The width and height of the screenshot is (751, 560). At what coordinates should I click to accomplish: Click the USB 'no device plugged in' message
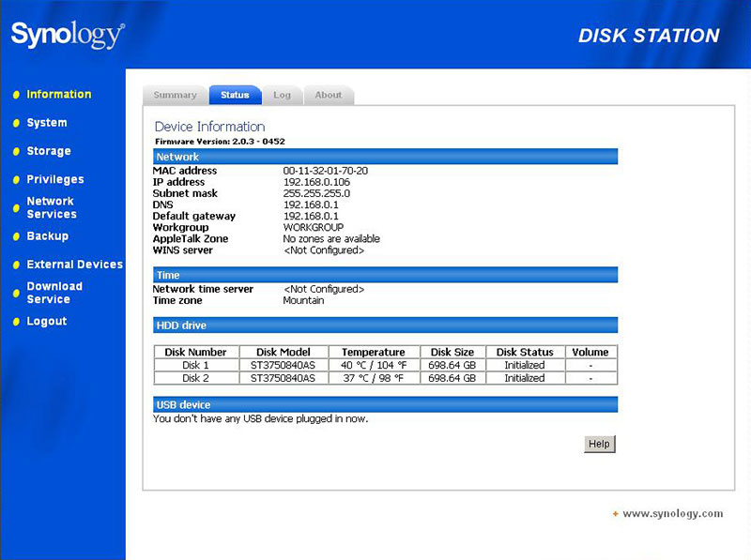[261, 418]
